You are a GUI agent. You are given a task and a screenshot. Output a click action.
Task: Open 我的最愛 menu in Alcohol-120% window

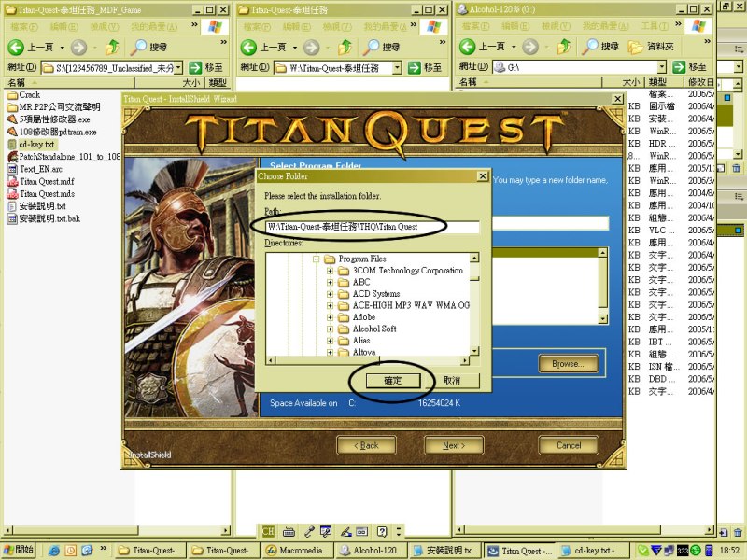(605, 26)
